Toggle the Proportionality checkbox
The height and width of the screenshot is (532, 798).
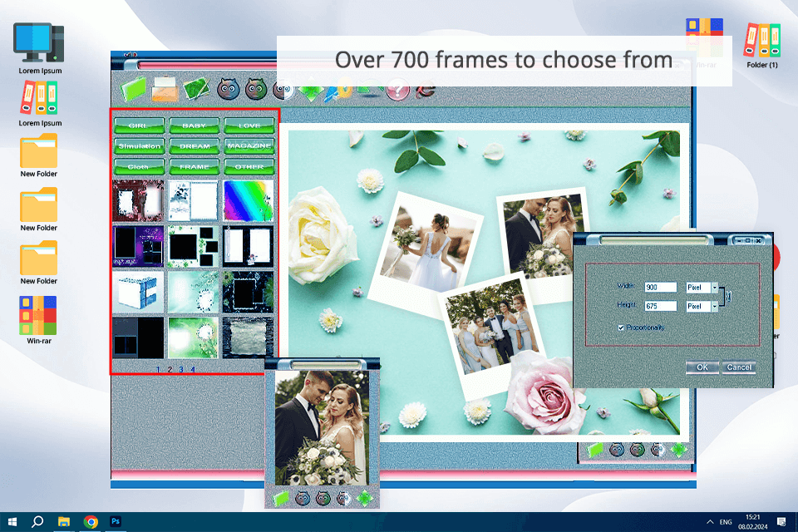coord(621,328)
